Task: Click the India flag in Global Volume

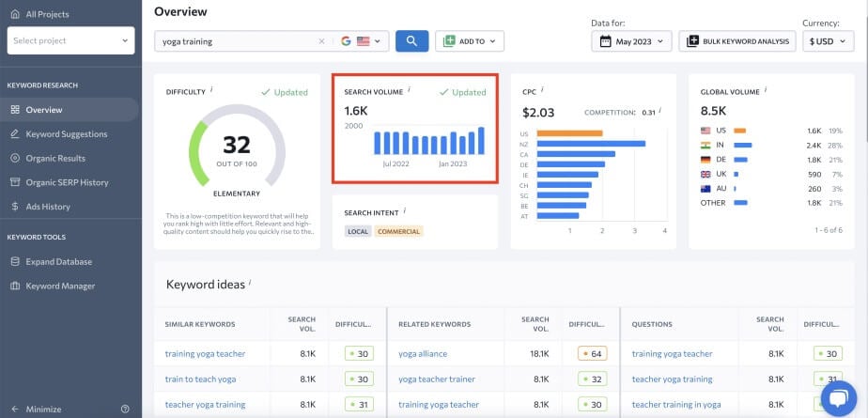Action: [705, 145]
